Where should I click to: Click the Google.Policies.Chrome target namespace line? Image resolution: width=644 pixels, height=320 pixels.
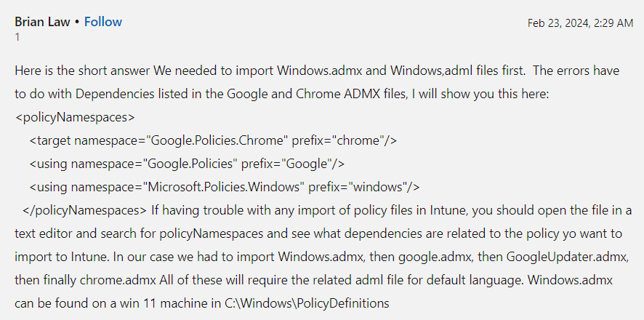click(213, 141)
